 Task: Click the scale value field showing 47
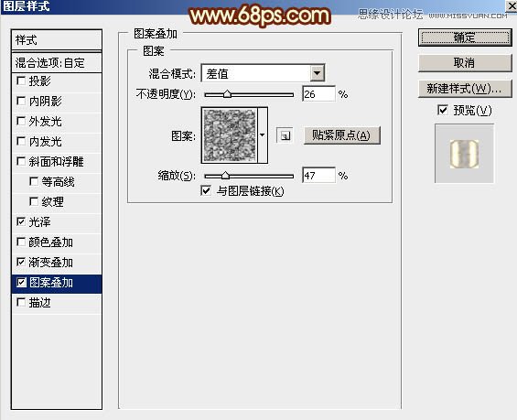(318, 176)
